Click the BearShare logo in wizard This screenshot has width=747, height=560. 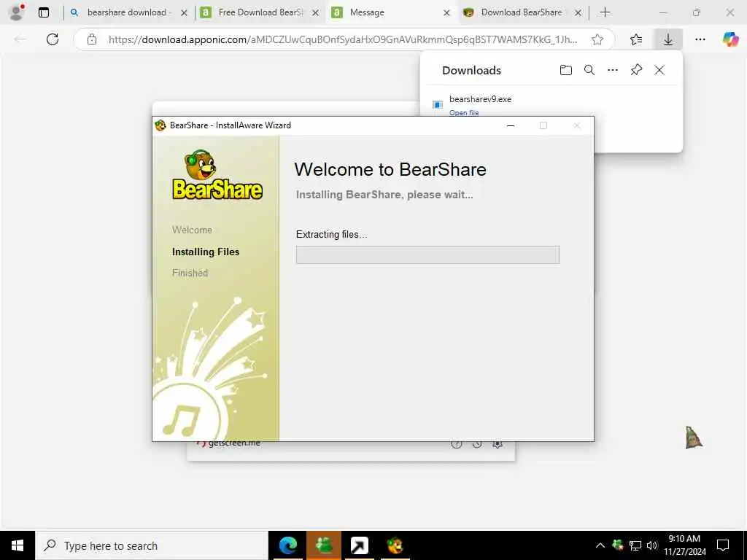[217, 175]
